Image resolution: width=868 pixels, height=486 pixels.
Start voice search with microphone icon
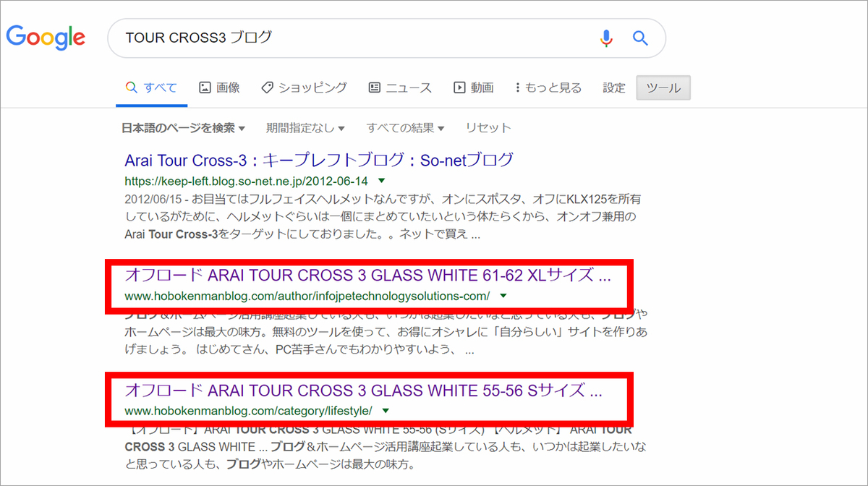pos(606,38)
